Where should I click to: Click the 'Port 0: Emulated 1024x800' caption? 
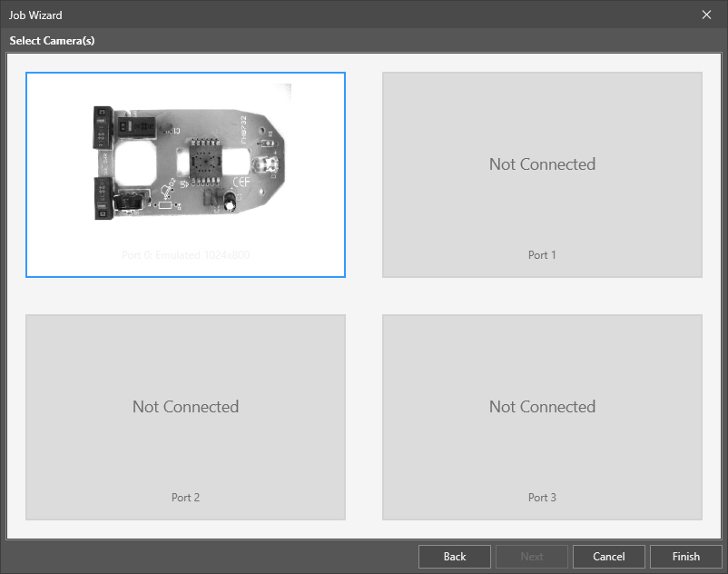point(185,255)
